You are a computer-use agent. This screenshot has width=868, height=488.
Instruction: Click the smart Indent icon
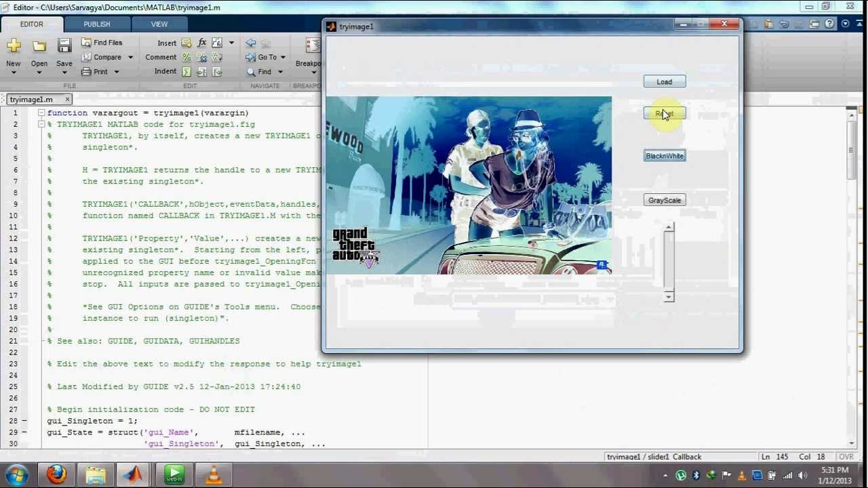[x=186, y=71]
